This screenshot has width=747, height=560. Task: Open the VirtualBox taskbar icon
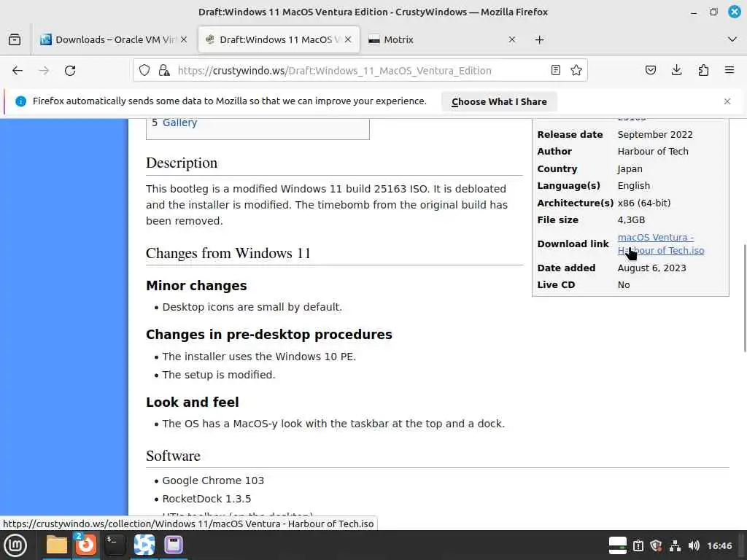point(144,545)
